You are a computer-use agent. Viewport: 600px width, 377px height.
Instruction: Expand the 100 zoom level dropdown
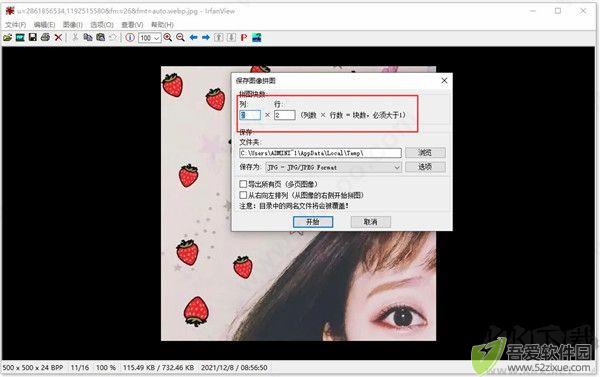[156, 38]
